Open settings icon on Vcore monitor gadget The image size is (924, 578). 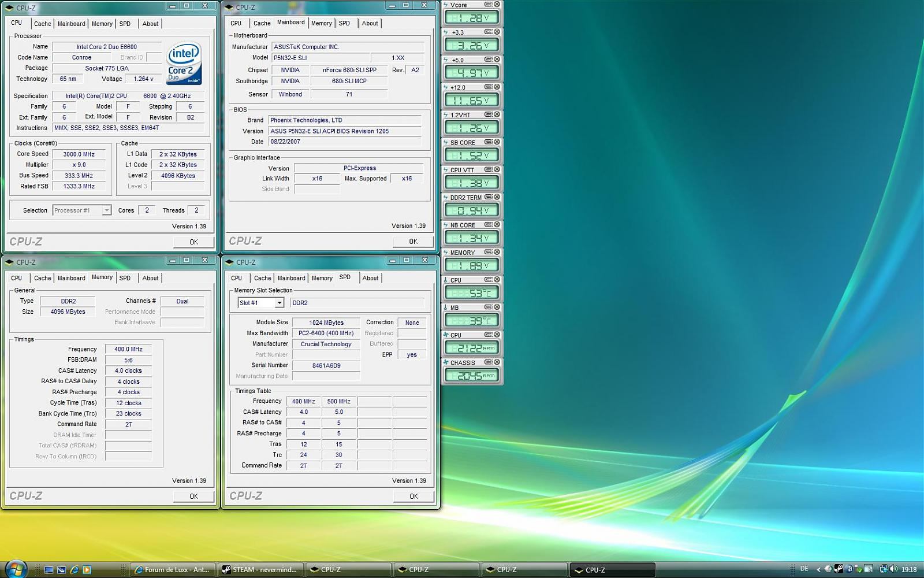[489, 5]
